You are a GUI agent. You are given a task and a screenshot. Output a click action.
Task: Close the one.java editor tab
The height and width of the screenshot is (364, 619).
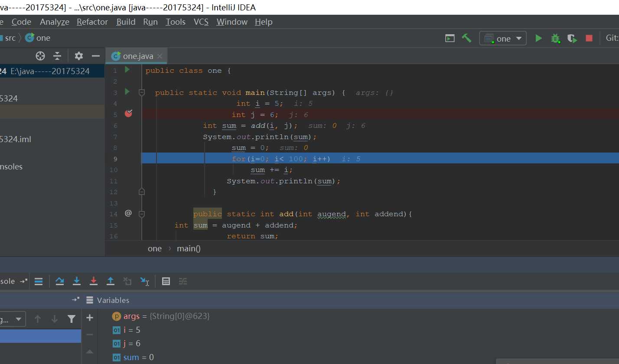(x=160, y=56)
